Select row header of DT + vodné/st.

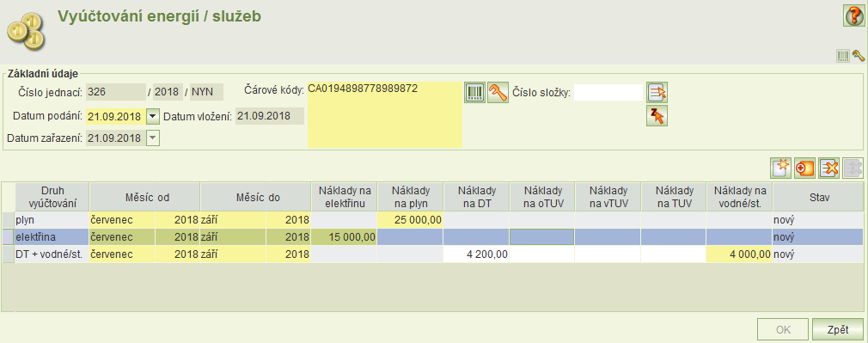[9, 255]
